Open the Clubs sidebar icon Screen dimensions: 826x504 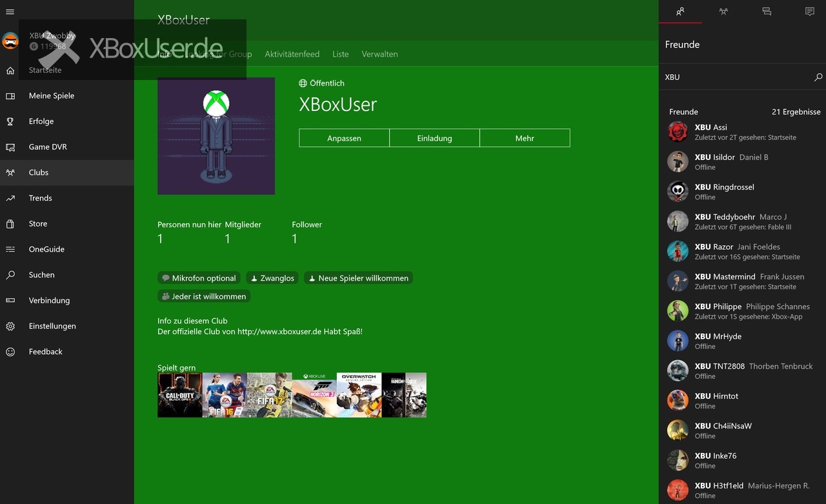click(x=10, y=173)
